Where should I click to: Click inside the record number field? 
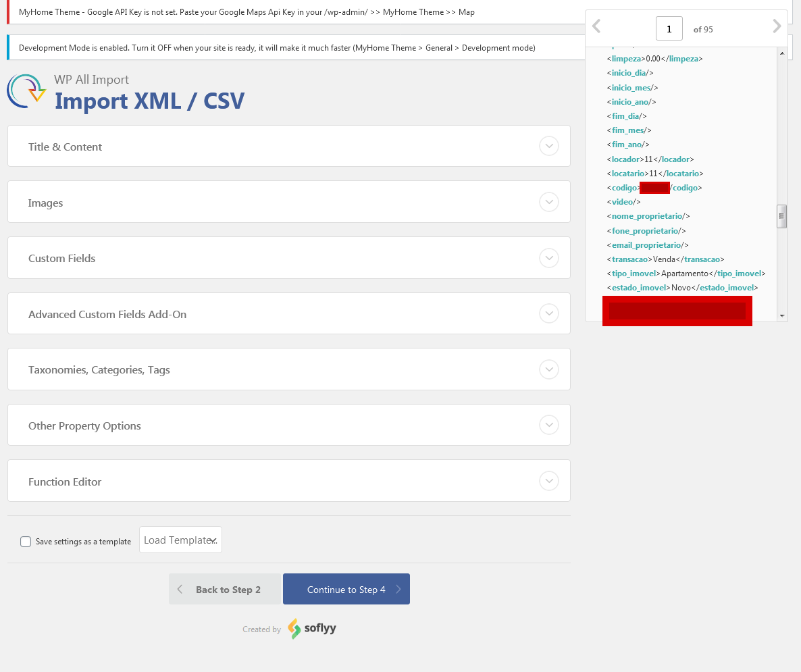669,29
